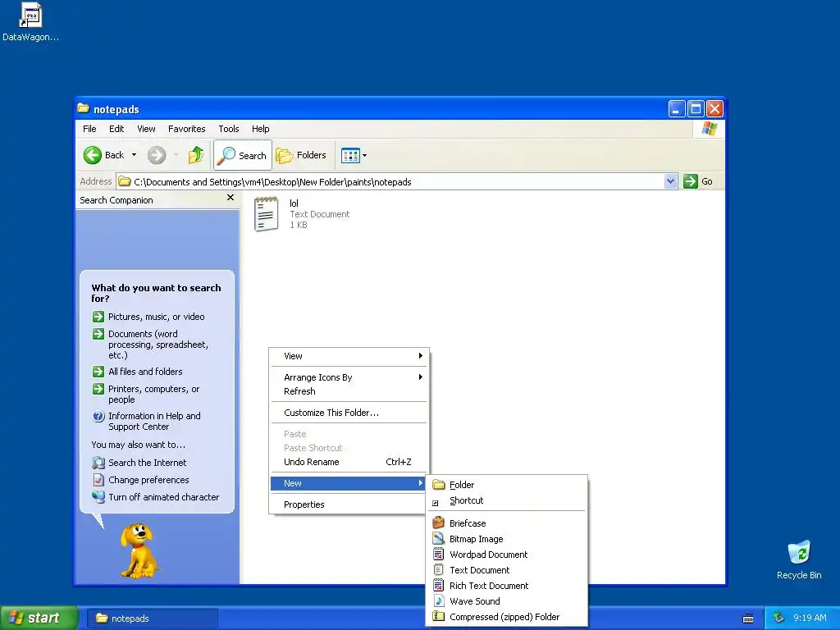This screenshot has height=630, width=840.
Task: Choose Undo Rename
Action: click(349, 462)
